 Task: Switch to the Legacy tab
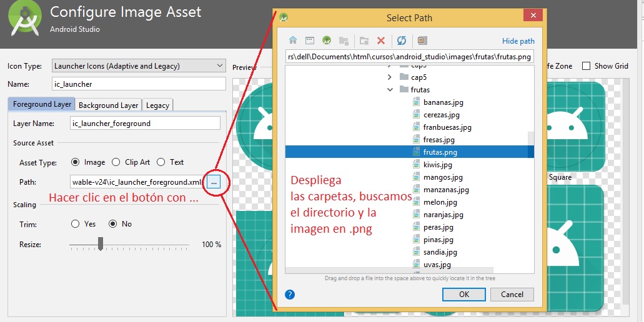click(x=157, y=105)
